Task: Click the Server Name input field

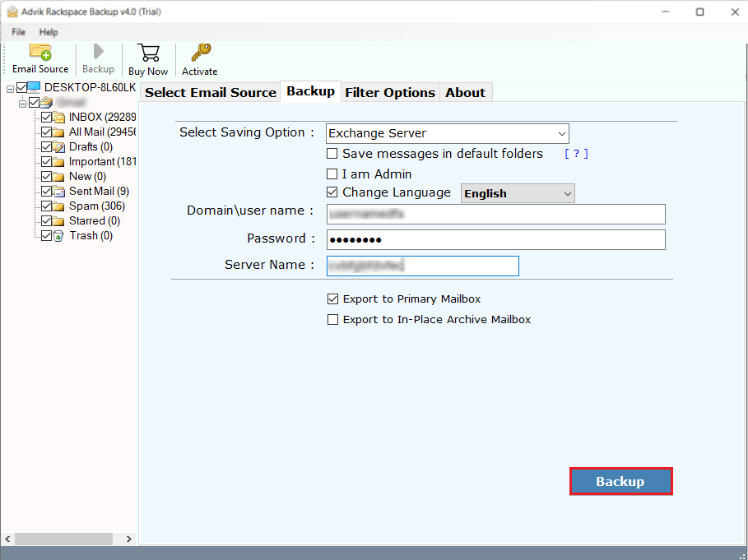Action: tap(423, 266)
